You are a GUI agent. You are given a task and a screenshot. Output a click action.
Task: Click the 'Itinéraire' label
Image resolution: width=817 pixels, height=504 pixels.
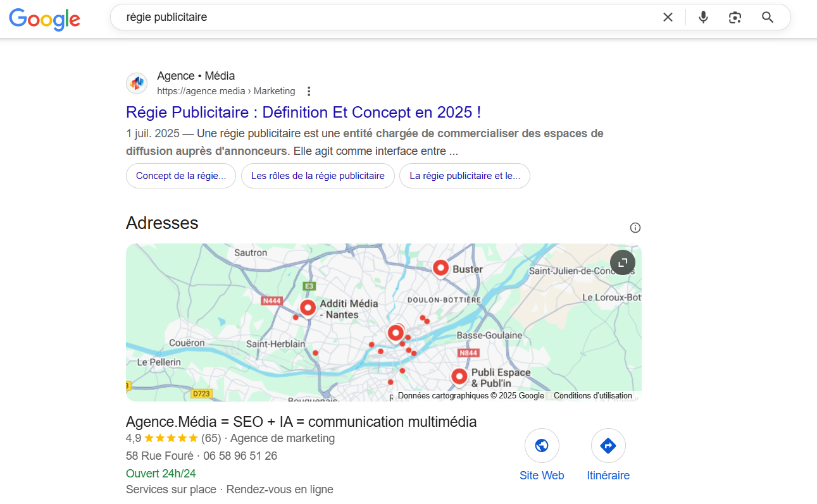pyautogui.click(x=608, y=476)
